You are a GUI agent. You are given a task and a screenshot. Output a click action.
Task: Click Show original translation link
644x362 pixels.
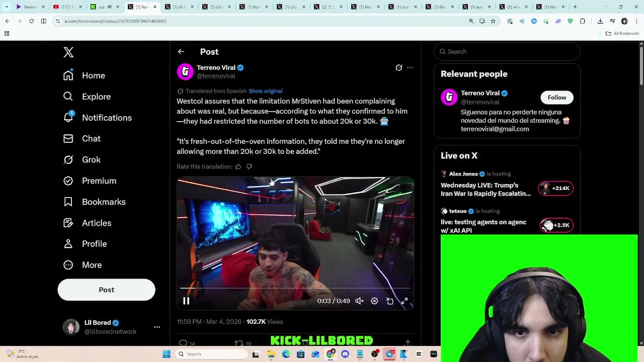pos(265,91)
